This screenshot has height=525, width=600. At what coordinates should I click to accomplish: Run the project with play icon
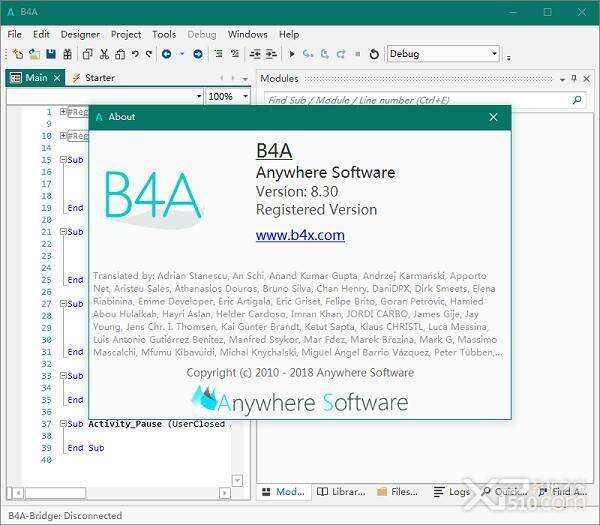(x=292, y=54)
